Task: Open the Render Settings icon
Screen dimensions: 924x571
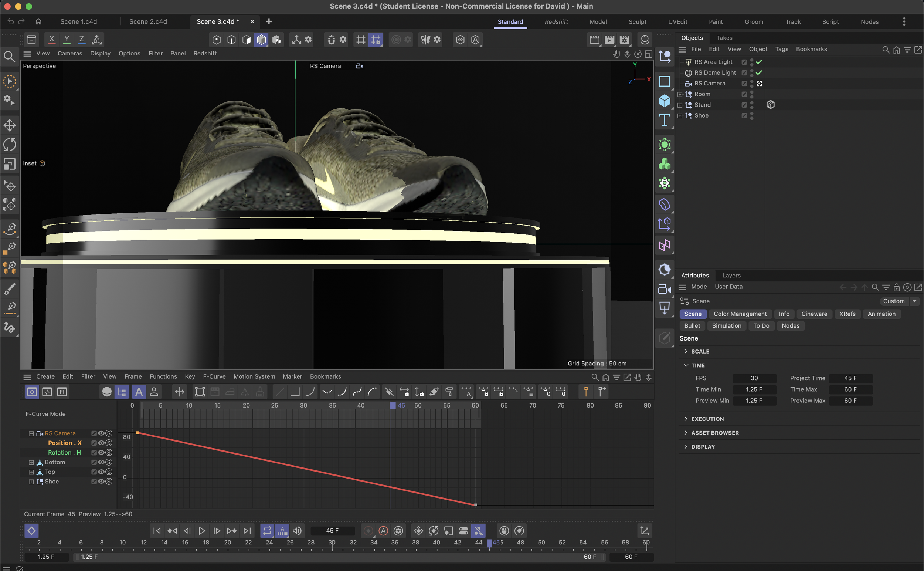Action: pyautogui.click(x=624, y=40)
